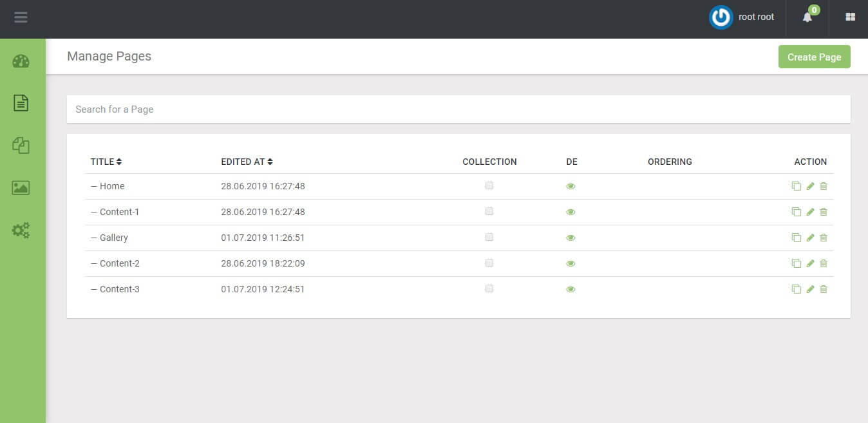This screenshot has width=868, height=423.
Task: Click the user avatar power logo
Action: pyautogui.click(x=721, y=17)
